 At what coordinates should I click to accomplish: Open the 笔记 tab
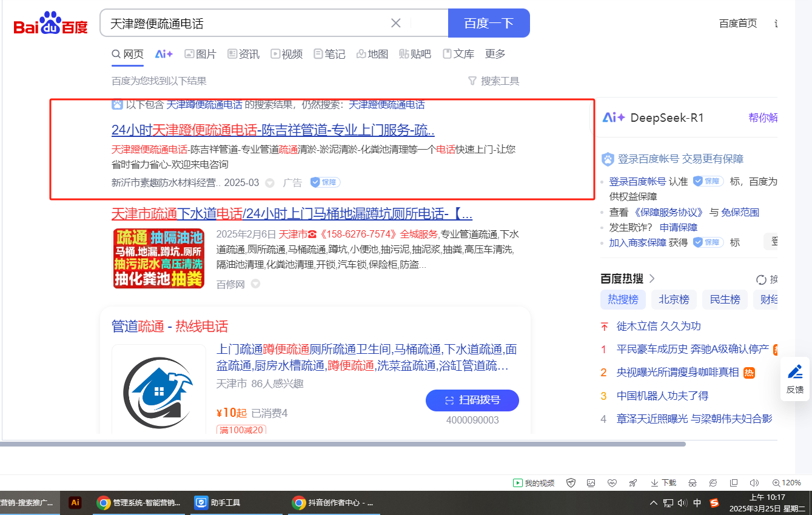pos(329,54)
